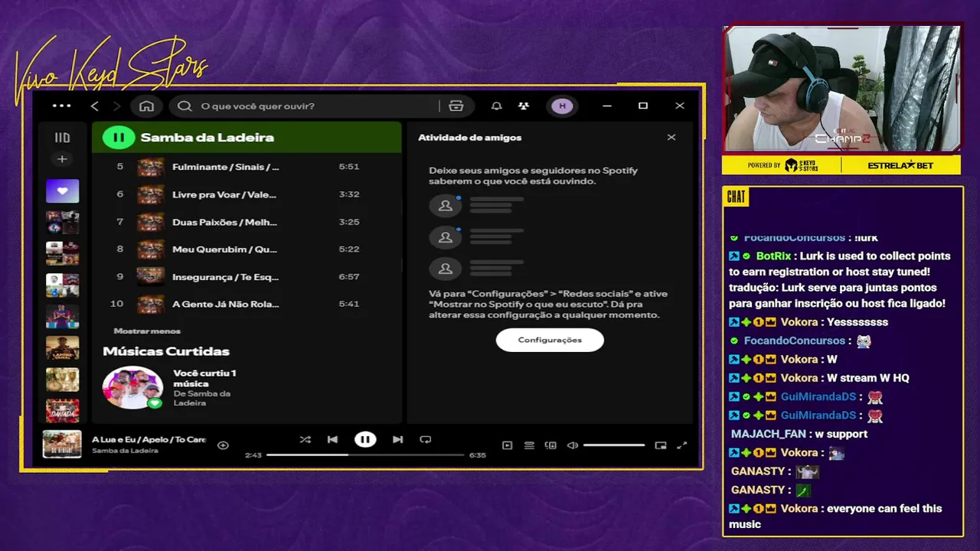Open the third library playlist thumbnail
The height and width of the screenshot is (551, 980).
pyautogui.click(x=62, y=253)
